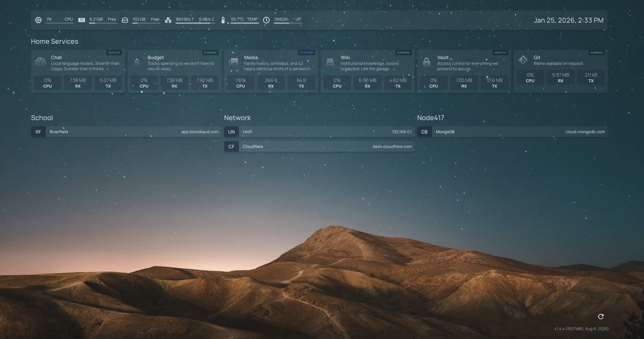Click the uptime clock icon showing 19d22h
The height and width of the screenshot is (339, 644).
pyautogui.click(x=266, y=20)
